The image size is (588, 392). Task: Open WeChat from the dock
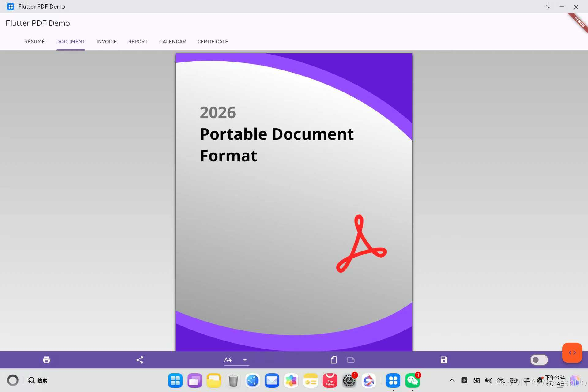pos(413,381)
